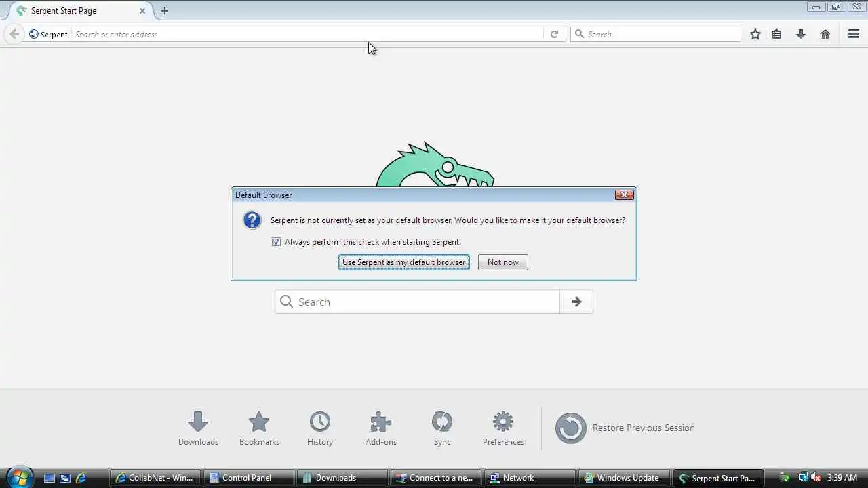Click the search magnifier icon in toolbar
The image size is (868, 488).
579,34
